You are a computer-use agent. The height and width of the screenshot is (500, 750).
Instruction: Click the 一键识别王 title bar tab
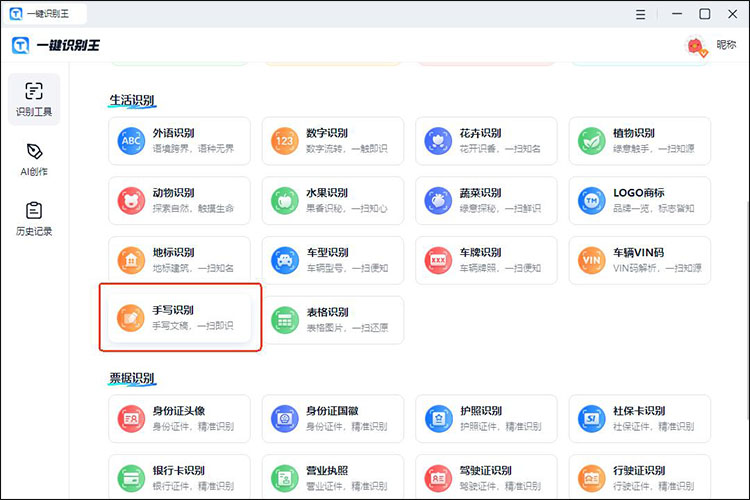tap(46, 14)
